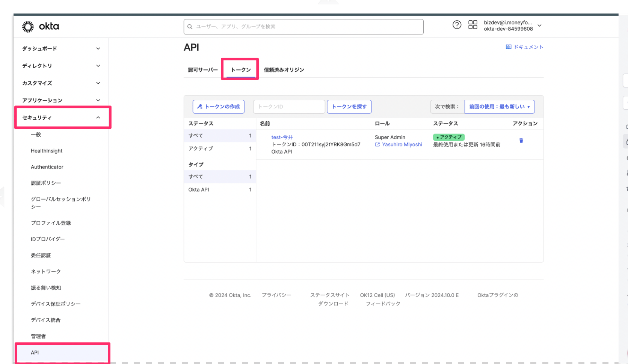Click the トークンを探す button

click(x=349, y=107)
